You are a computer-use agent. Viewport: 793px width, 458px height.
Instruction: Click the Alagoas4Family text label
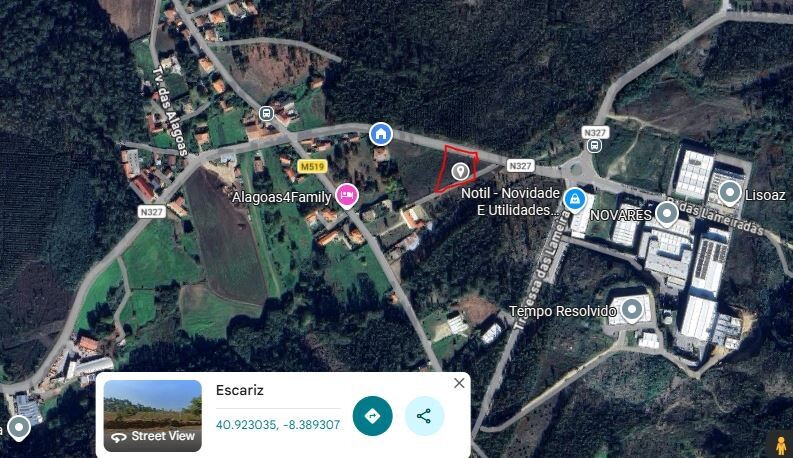281,197
